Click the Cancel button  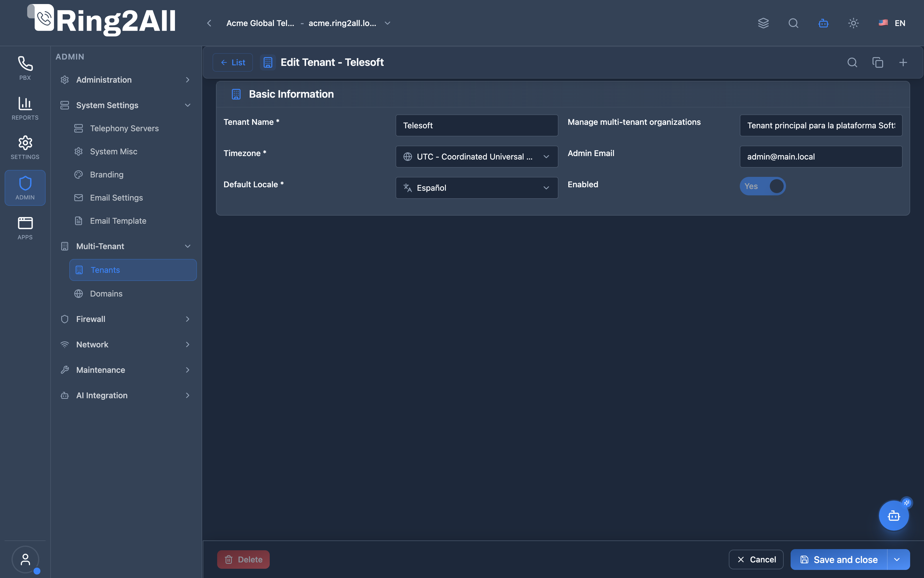tap(756, 559)
